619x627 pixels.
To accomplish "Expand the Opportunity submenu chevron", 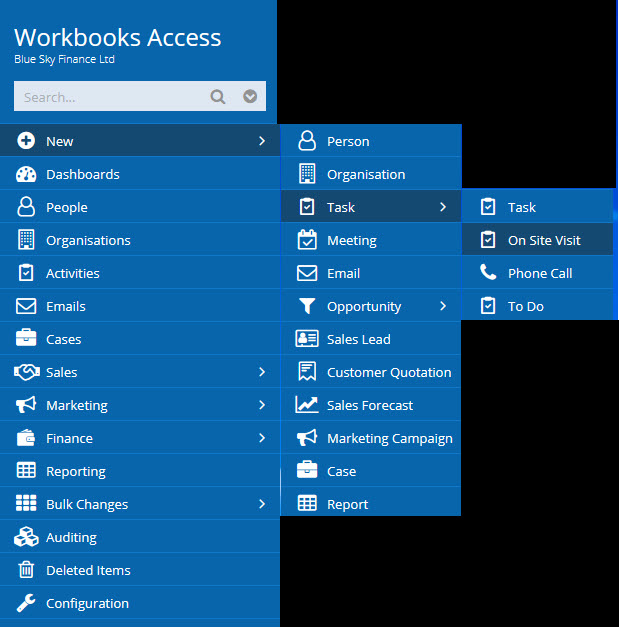I will (x=443, y=306).
